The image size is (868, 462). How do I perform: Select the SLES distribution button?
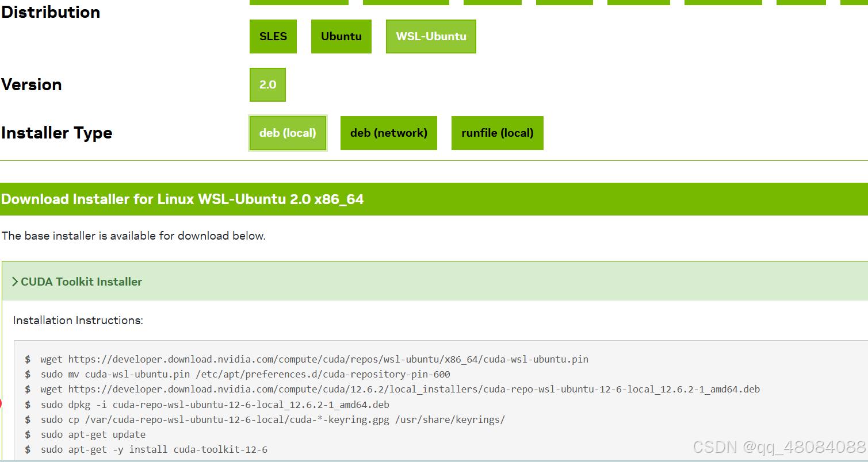273,36
